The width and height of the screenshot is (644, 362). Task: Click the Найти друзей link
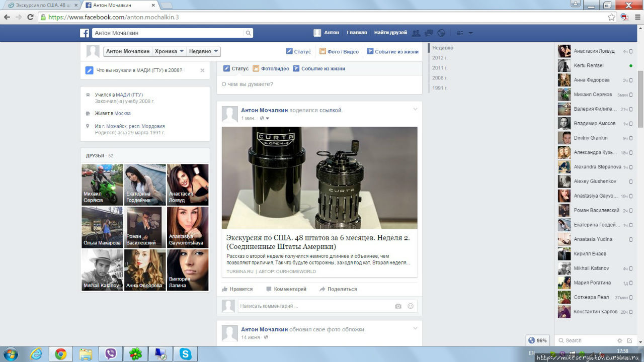pyautogui.click(x=390, y=33)
